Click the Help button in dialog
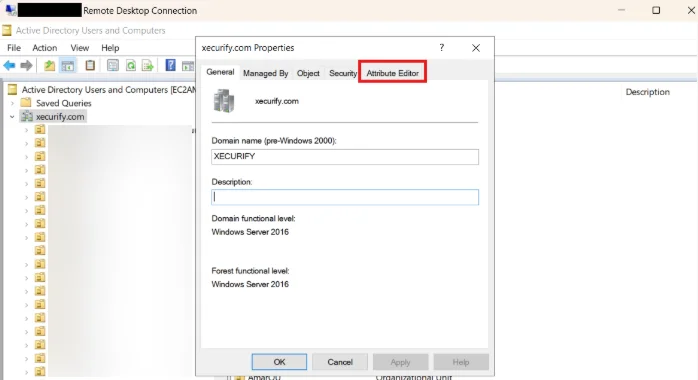The height and width of the screenshot is (380, 698). click(461, 362)
